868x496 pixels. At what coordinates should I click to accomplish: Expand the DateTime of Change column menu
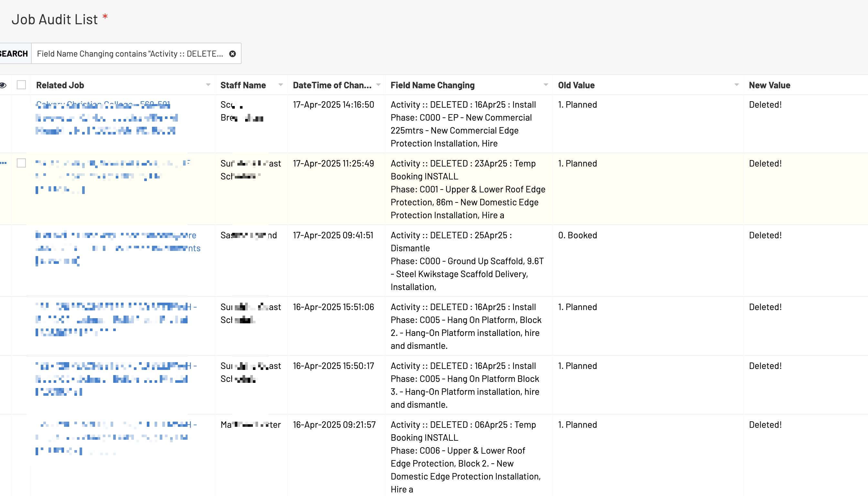coord(378,85)
